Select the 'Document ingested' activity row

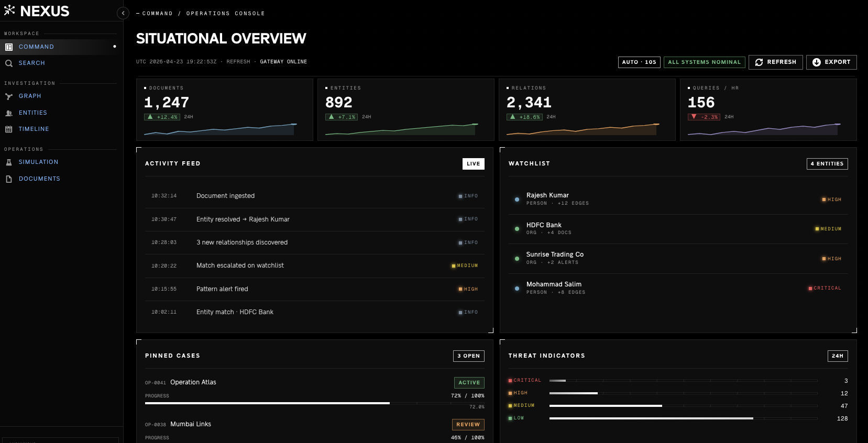coord(314,196)
